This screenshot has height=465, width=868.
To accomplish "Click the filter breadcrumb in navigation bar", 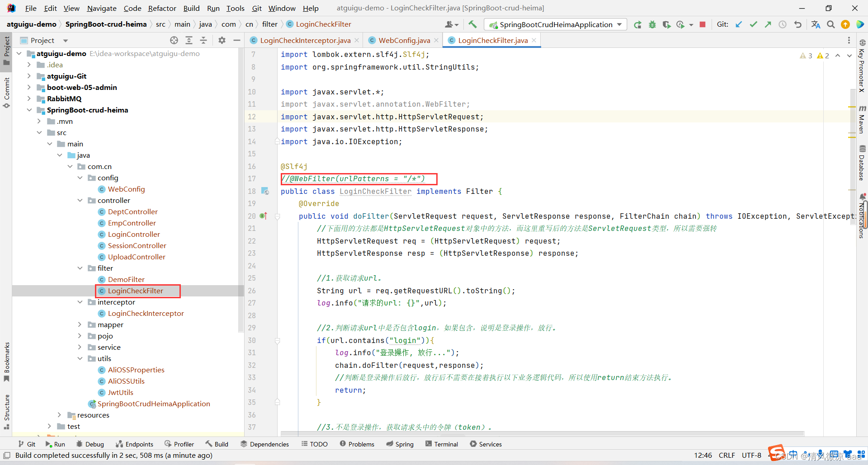I will pos(269,24).
